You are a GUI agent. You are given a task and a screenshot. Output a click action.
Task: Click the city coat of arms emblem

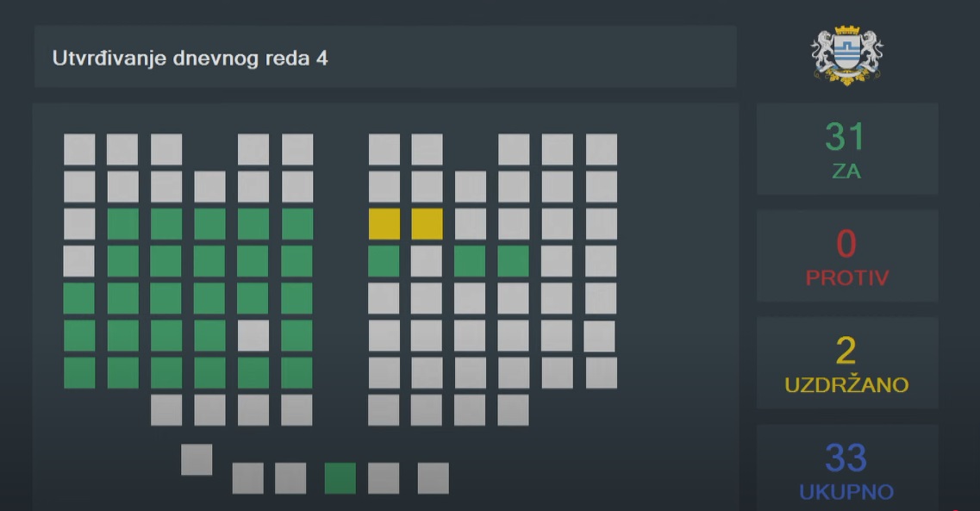pos(847,56)
